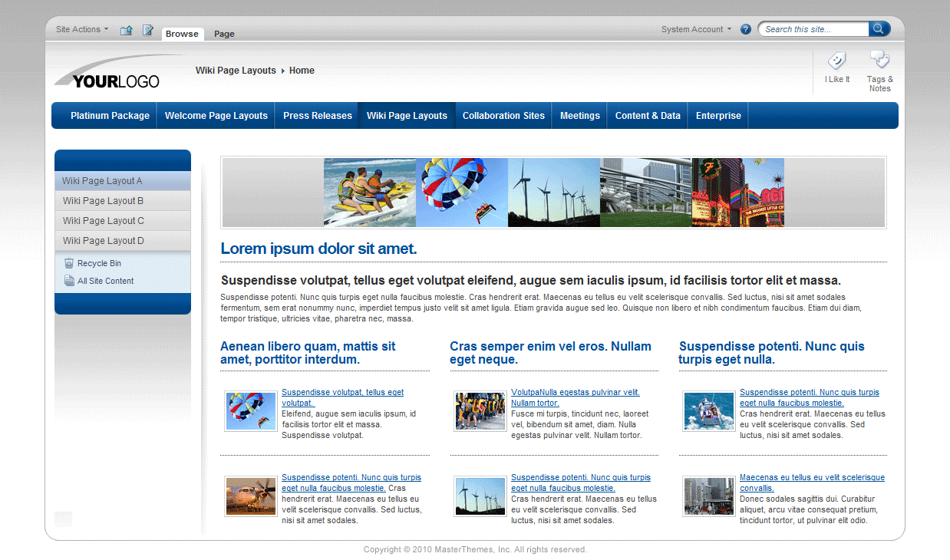Image resolution: width=950 pixels, height=560 pixels.
Task: Switch to the Page ribbon tab
Action: [223, 34]
